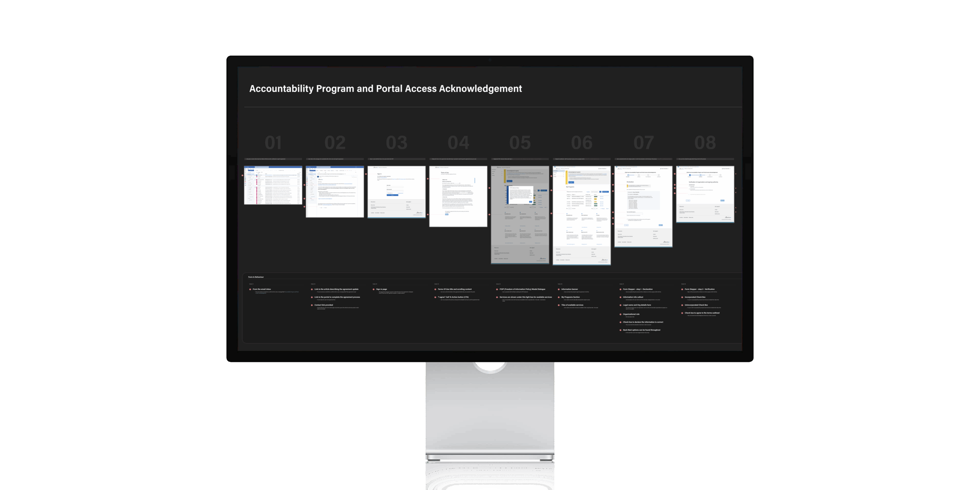Open the screen 06 My Programs dashboard mockup

(582, 216)
